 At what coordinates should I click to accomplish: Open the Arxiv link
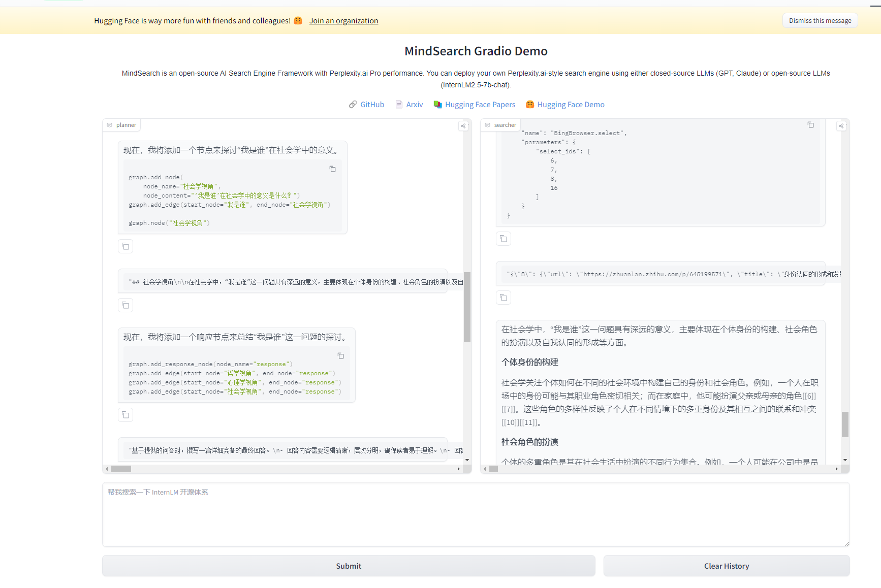click(x=415, y=105)
